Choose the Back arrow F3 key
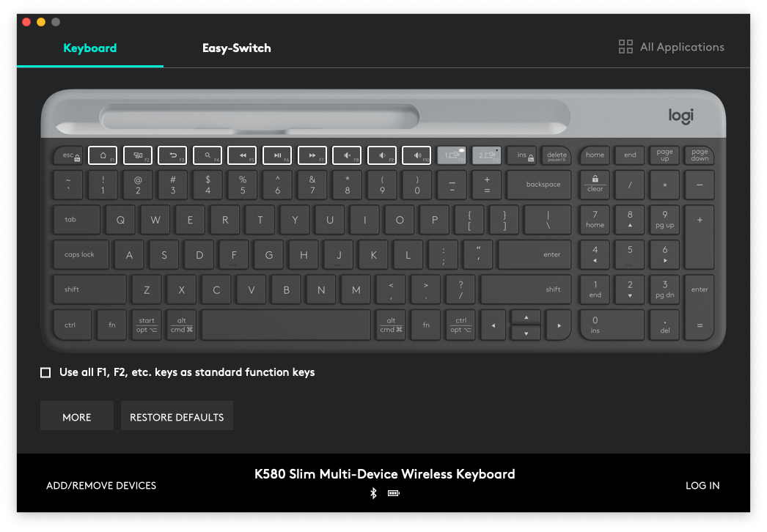The width and height of the screenshot is (767, 532). (x=172, y=155)
